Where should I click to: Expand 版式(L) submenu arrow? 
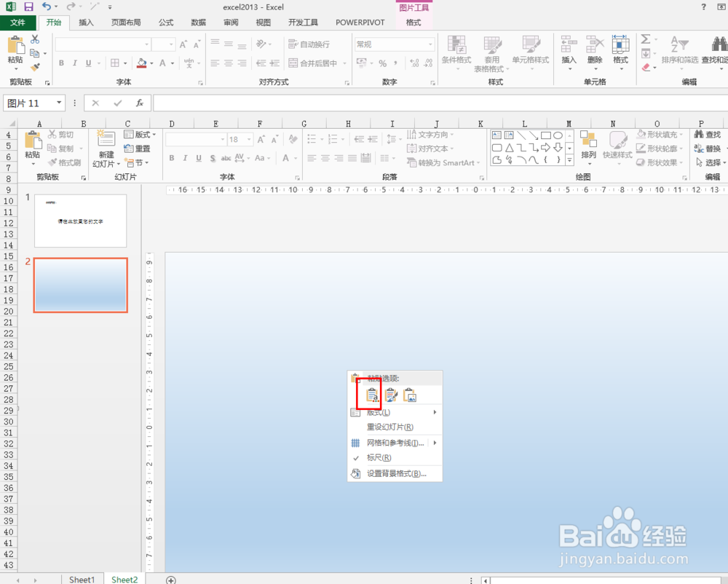435,412
